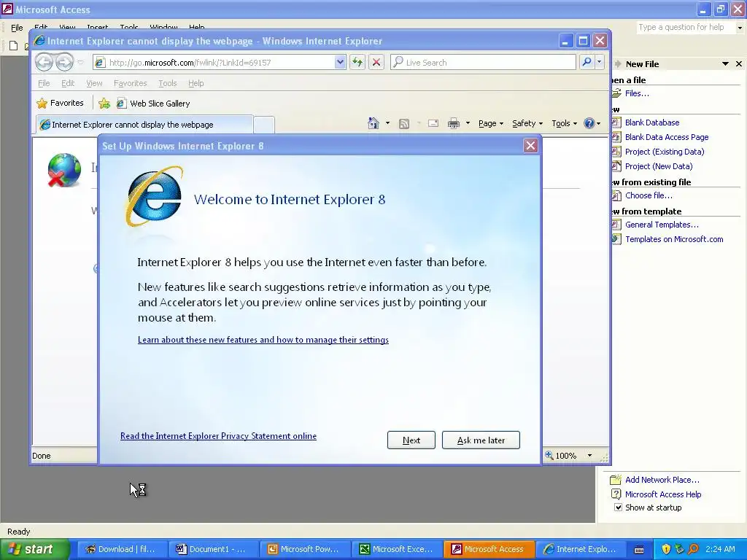This screenshot has height=560, width=747.
Task: Click the IE Help question mark icon
Action: (x=589, y=123)
